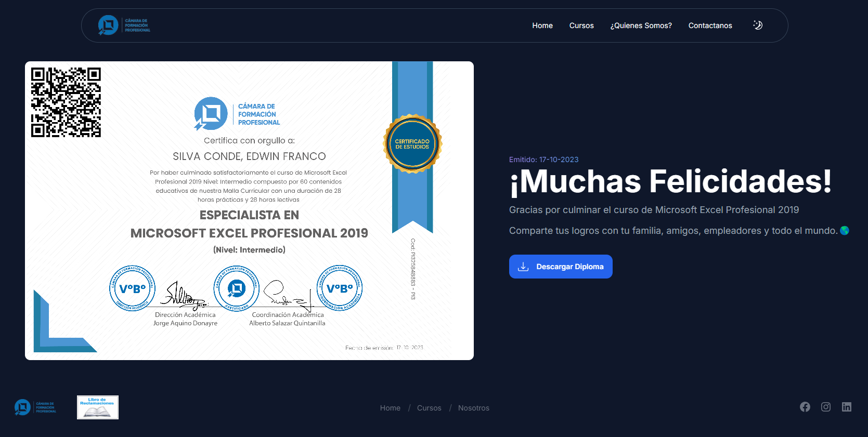
Task: Open the Cursos menu item in header
Action: 581,25
